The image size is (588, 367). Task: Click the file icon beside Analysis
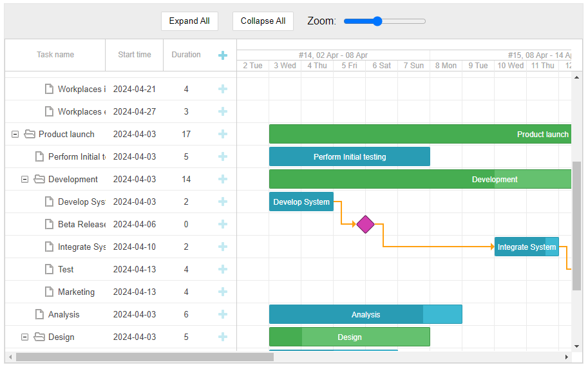[x=39, y=314]
